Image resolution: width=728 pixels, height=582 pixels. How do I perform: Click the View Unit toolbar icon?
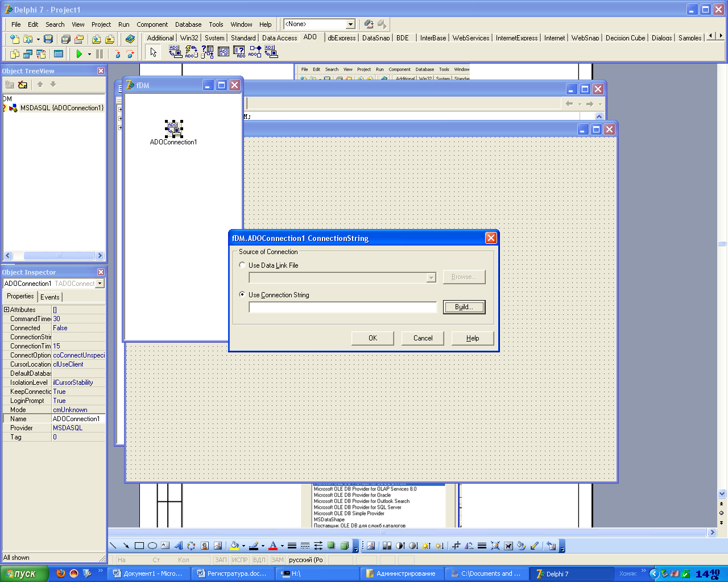point(14,53)
